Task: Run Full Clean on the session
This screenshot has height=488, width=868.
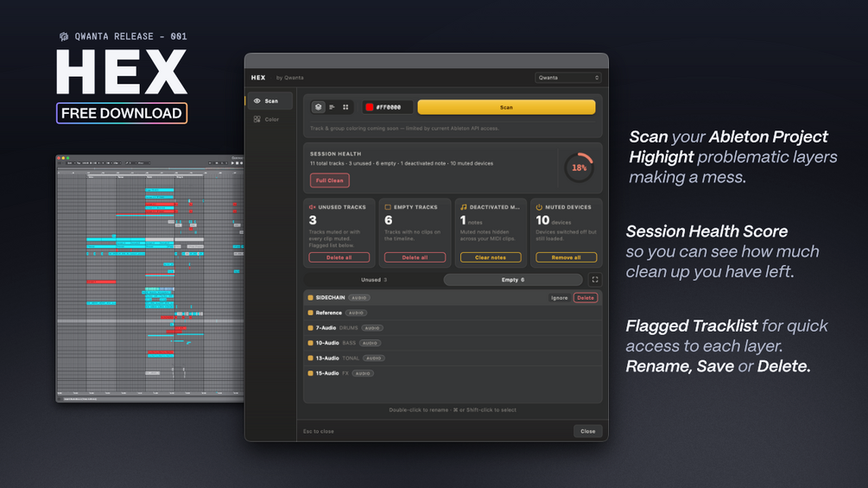Action: pyautogui.click(x=329, y=181)
